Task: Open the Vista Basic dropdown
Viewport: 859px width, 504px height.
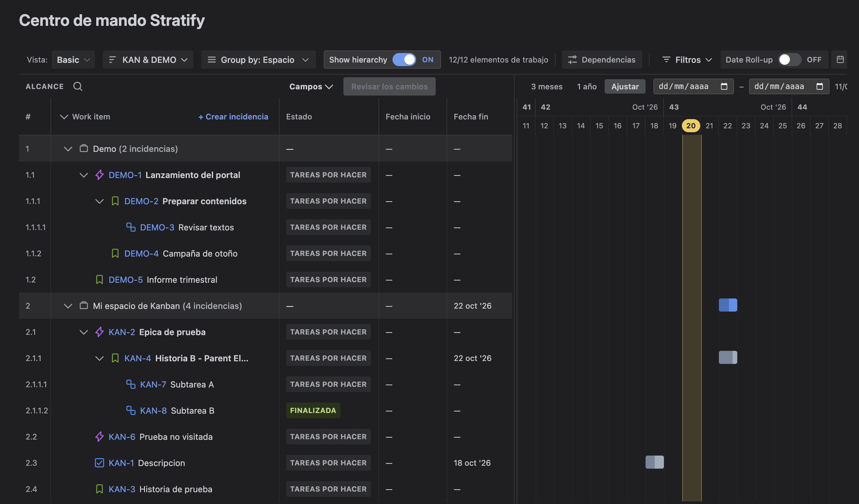Action: 73,60
